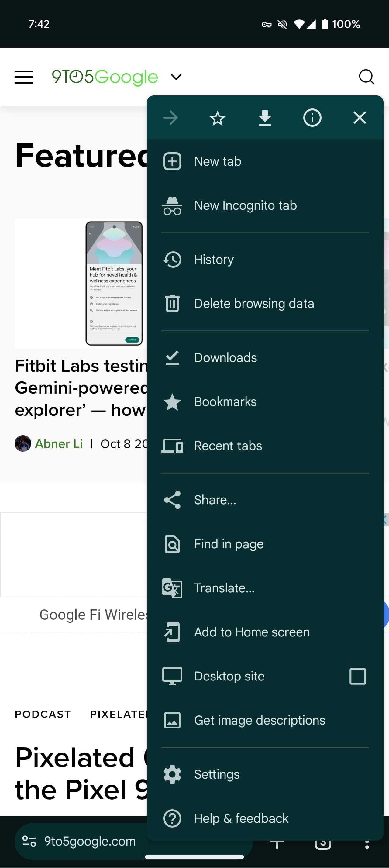Expand the chevron next to 9to5Google logo

pos(176,77)
